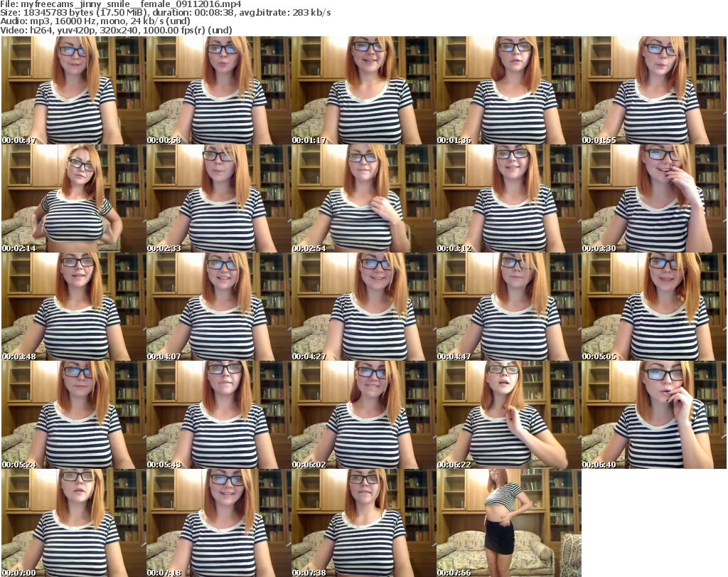Open the thumbnail at 00:06:02
This screenshot has width=728, height=577.
coord(363,415)
